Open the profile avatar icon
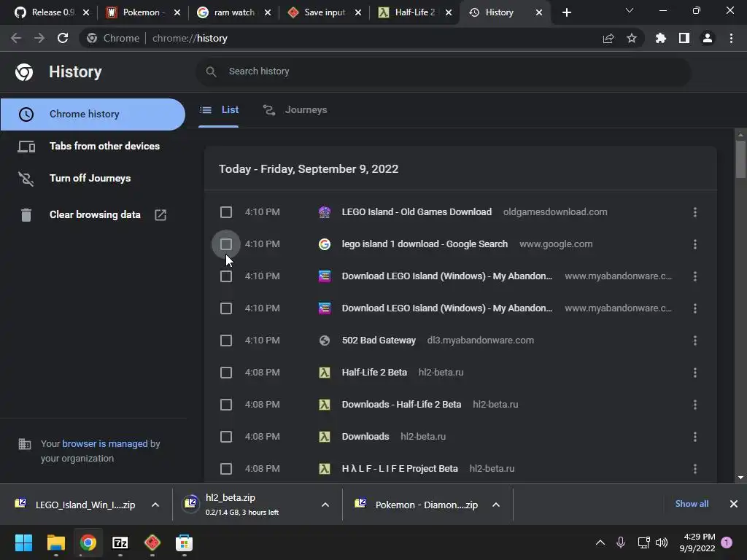The image size is (747, 560). tap(708, 38)
